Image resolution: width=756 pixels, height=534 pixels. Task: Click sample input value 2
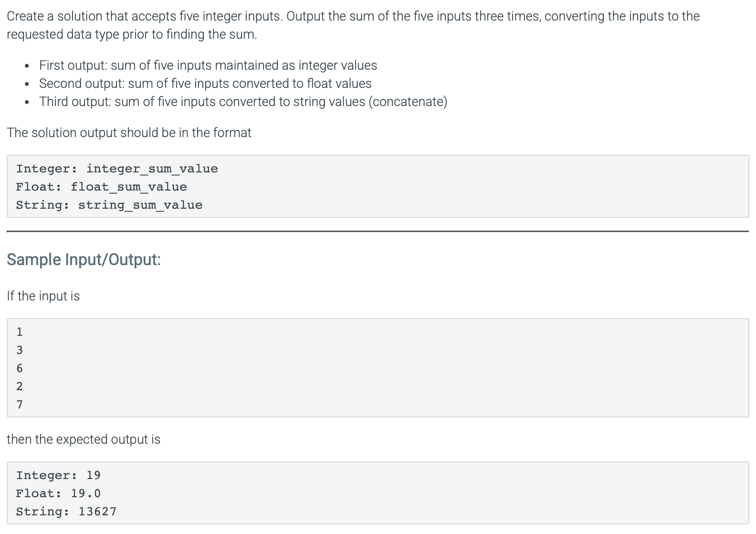pyautogui.click(x=20, y=386)
